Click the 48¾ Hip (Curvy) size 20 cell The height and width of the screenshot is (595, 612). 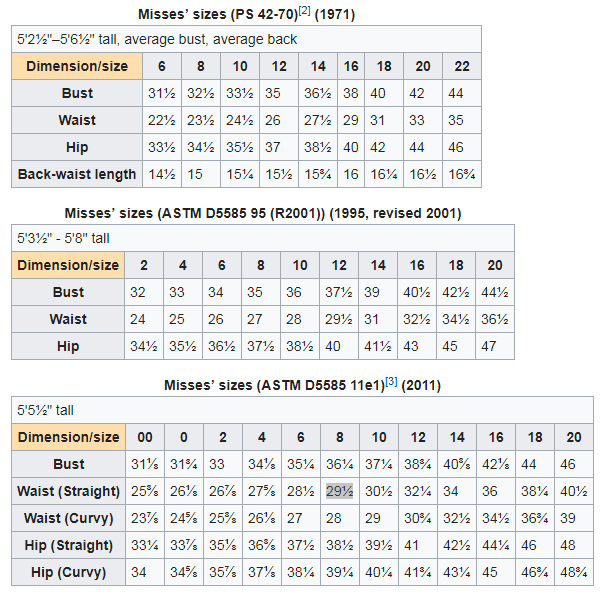(x=574, y=572)
